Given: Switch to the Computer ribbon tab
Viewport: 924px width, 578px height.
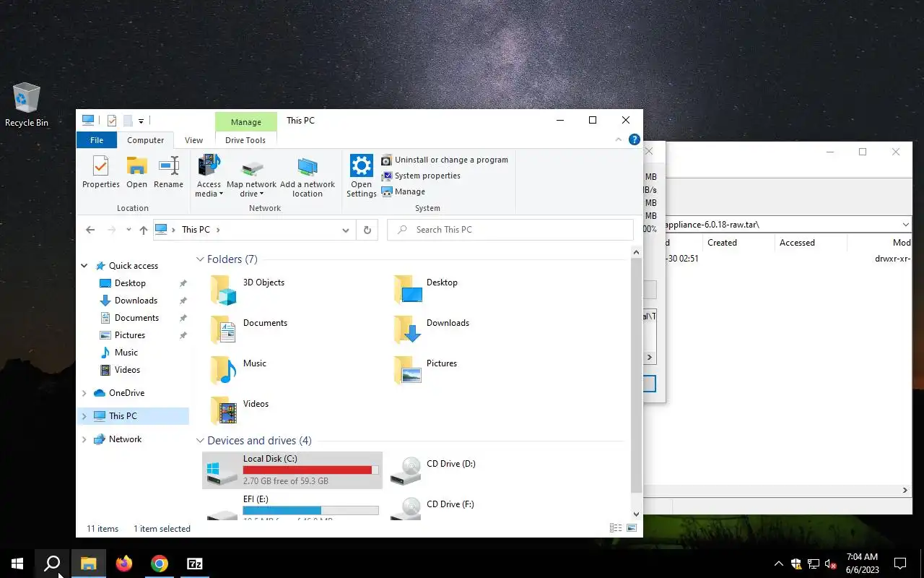Looking at the screenshot, I should [146, 140].
